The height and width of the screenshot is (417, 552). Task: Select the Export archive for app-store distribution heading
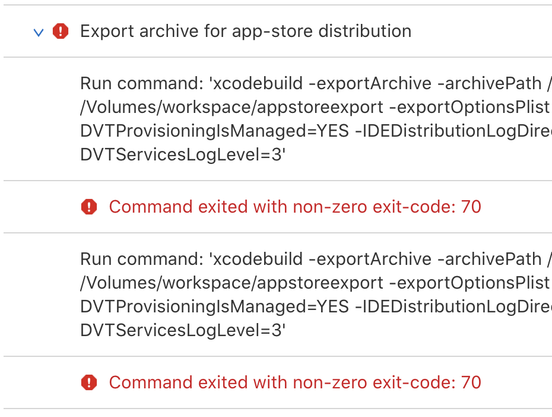click(246, 31)
